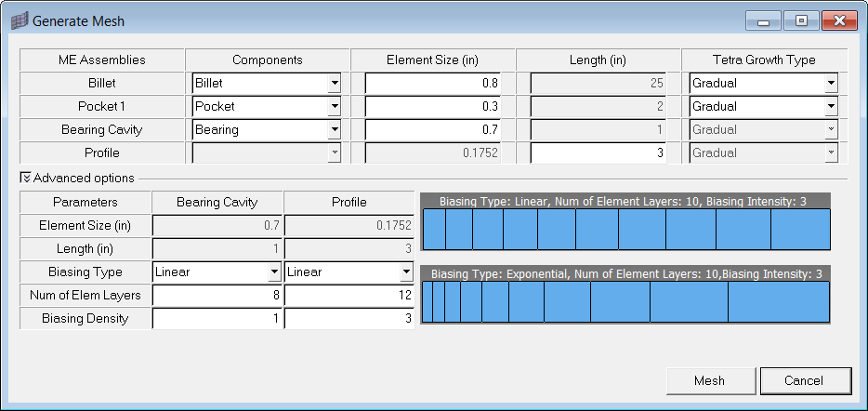Click Profile Num of Elem Layers field
The height and width of the screenshot is (411, 868).
click(349, 296)
